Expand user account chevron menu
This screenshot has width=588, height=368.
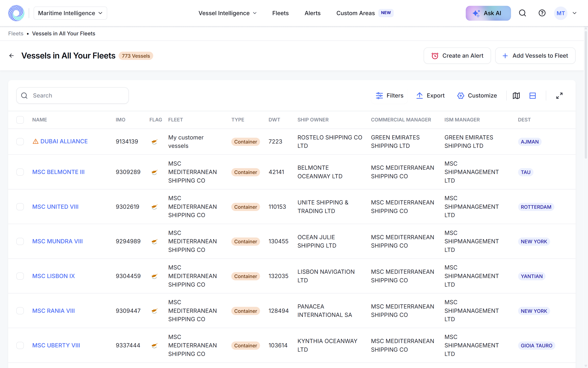(575, 13)
